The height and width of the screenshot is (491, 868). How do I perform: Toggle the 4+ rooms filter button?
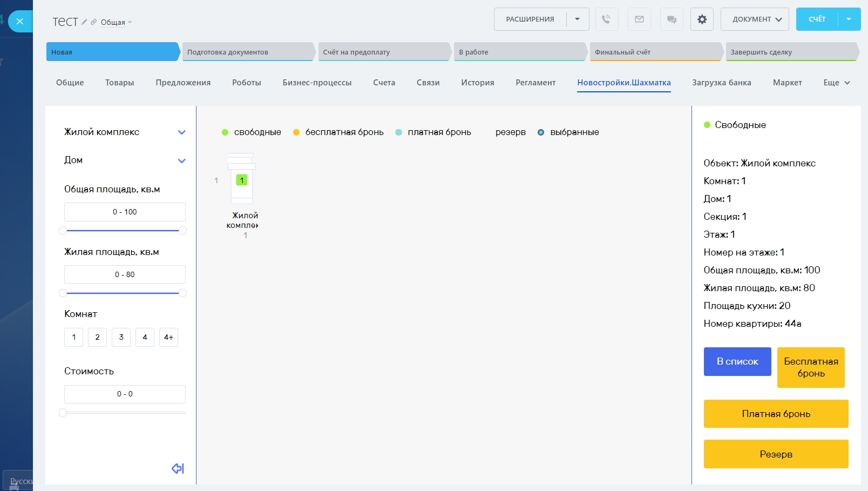click(x=168, y=337)
